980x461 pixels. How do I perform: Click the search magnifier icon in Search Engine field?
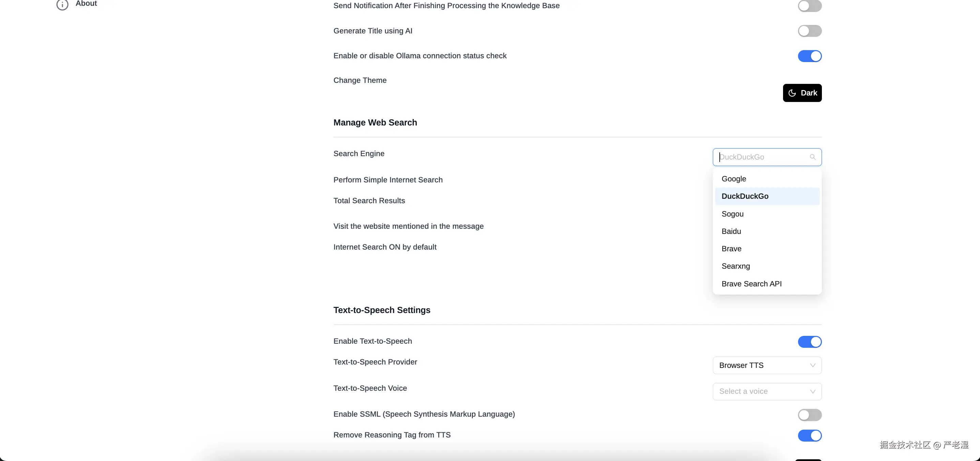pyautogui.click(x=813, y=157)
